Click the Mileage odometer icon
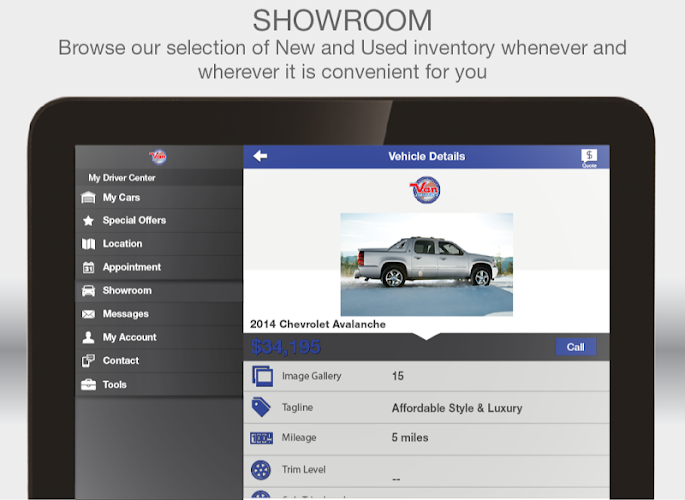This screenshot has height=500, width=685. [261, 438]
